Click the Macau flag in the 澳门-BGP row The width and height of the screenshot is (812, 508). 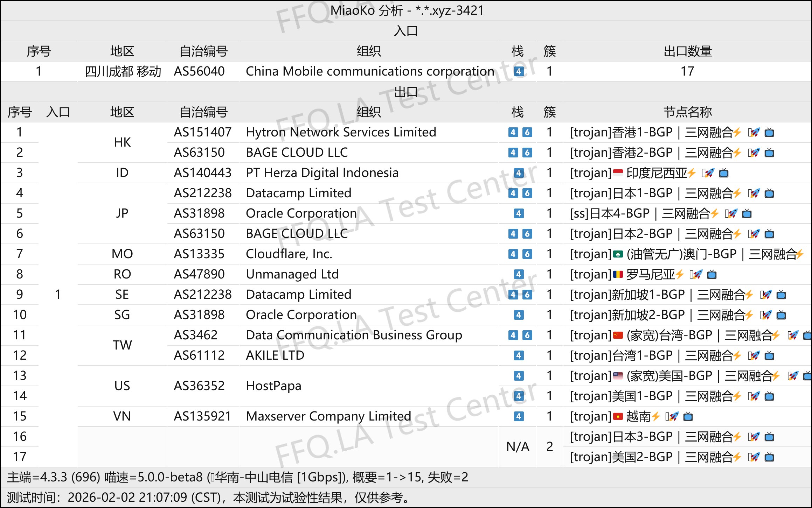tap(618, 254)
